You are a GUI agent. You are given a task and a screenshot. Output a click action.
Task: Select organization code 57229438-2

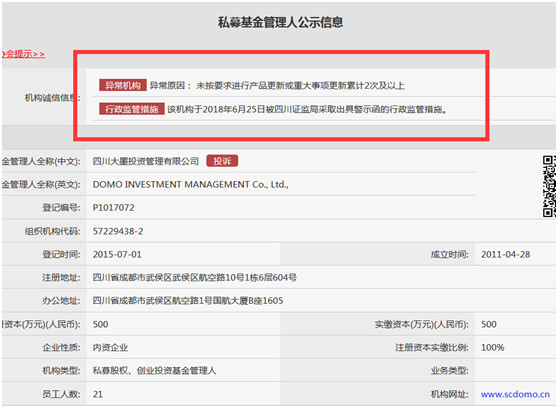(x=118, y=231)
